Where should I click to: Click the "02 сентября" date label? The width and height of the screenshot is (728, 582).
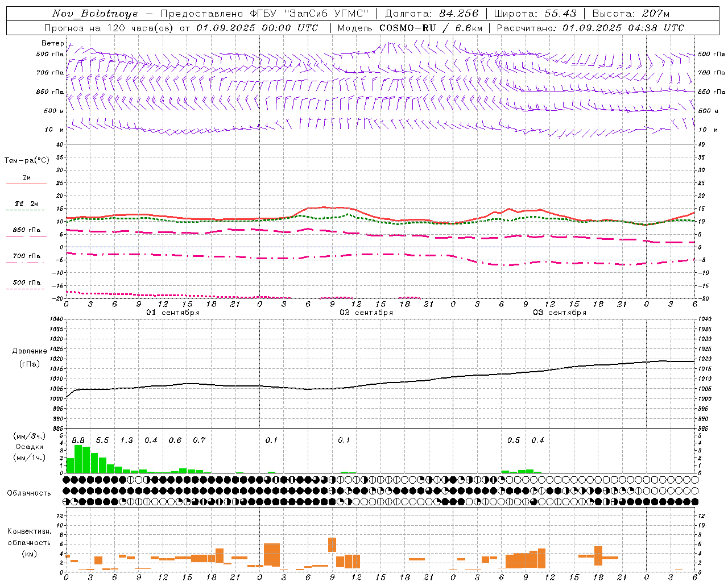366,313
